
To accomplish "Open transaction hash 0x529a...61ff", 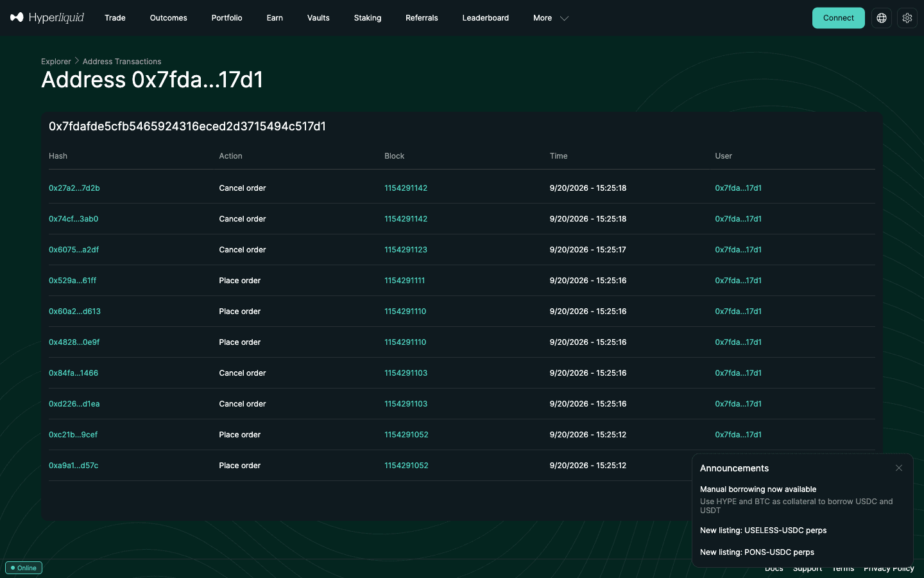I will tap(73, 281).
